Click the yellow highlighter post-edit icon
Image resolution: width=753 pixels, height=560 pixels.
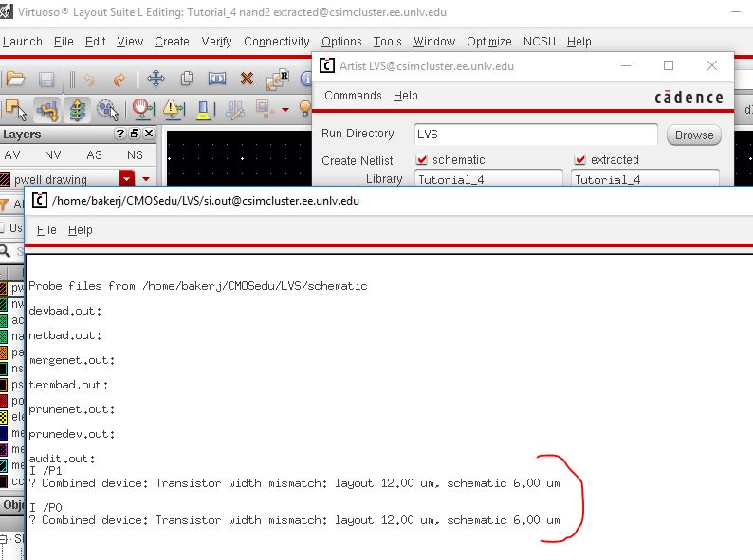coord(204,110)
